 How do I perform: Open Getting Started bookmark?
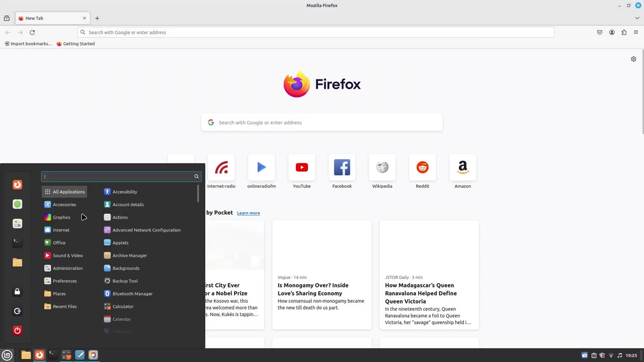[x=75, y=44]
